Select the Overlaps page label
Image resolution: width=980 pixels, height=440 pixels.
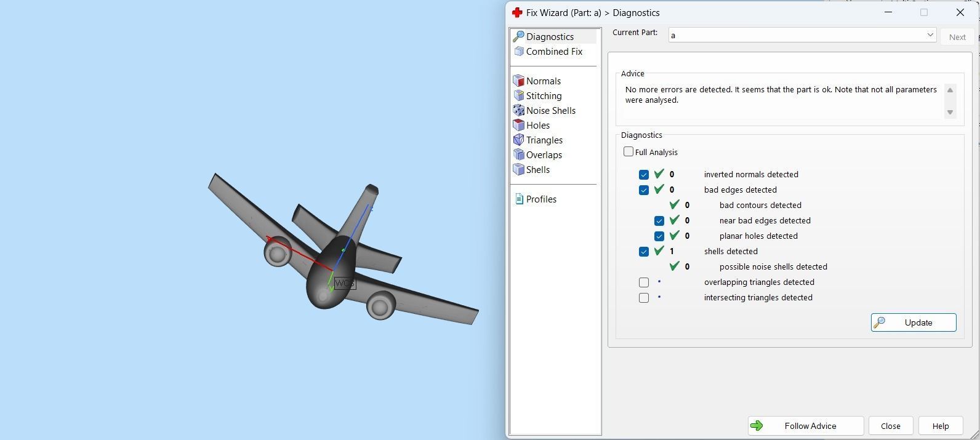(x=544, y=155)
